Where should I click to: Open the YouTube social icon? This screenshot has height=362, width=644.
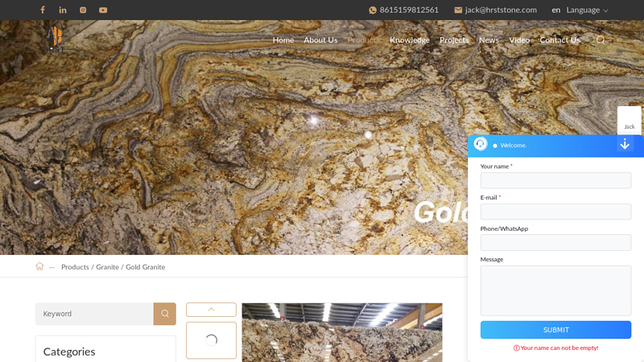click(x=103, y=10)
